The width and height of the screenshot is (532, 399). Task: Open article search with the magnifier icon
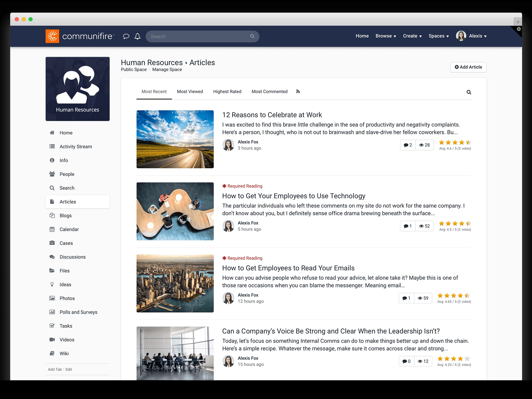[x=468, y=92]
